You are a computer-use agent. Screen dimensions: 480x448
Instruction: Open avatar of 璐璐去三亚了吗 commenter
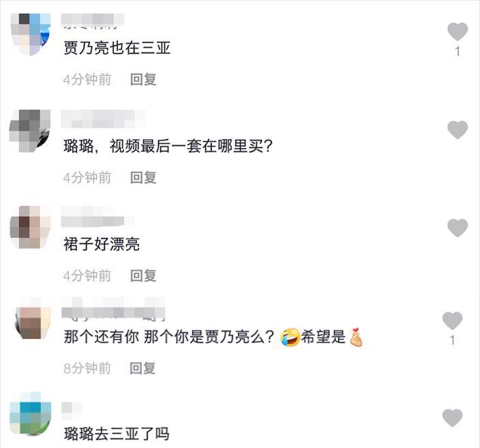point(30,413)
